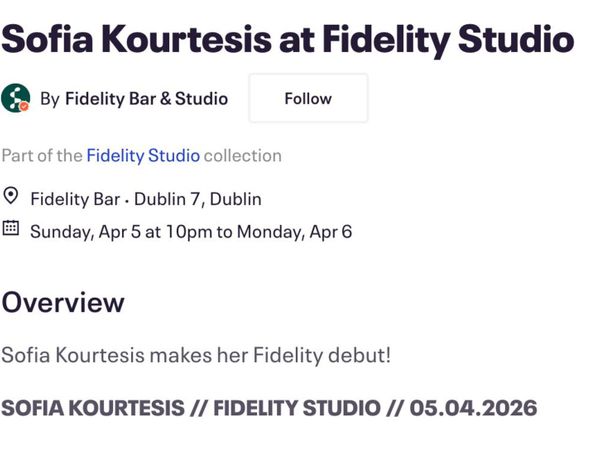Open the Fidelity Bar & Studio organizer name

click(x=146, y=98)
